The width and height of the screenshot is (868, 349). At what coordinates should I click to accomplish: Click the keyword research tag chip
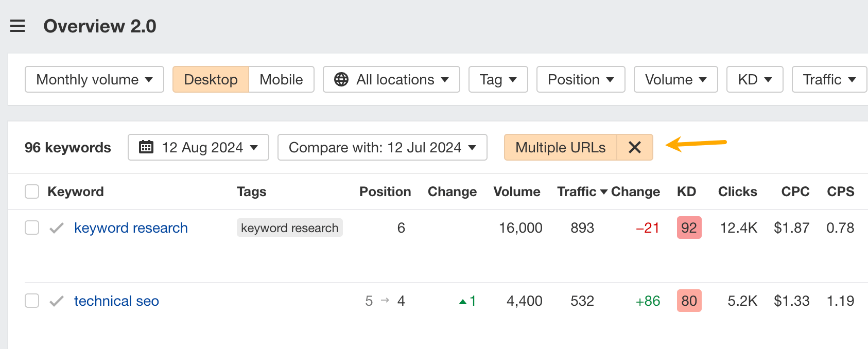289,228
